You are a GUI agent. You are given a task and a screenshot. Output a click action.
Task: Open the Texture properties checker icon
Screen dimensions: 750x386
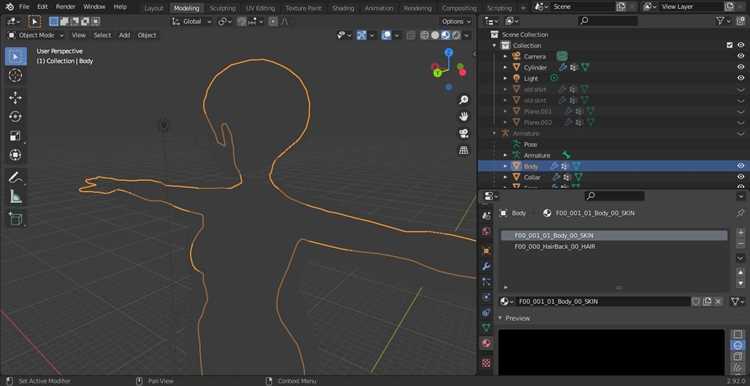coord(486,363)
